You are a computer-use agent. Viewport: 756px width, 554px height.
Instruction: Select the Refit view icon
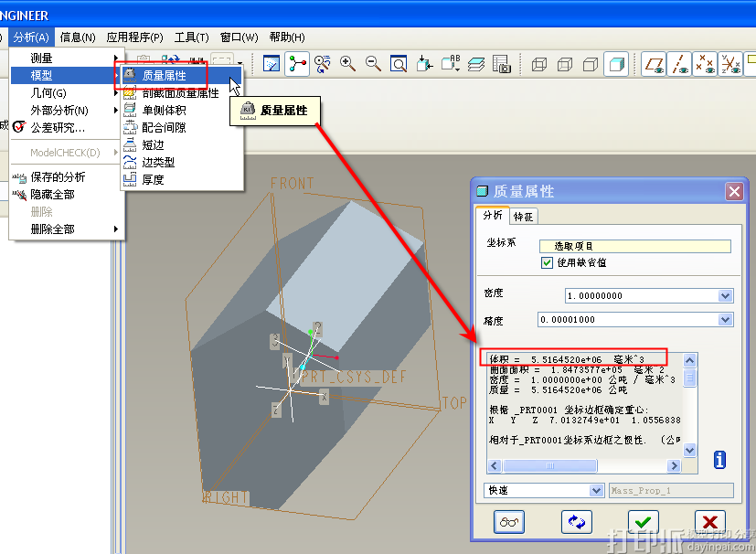click(x=399, y=64)
